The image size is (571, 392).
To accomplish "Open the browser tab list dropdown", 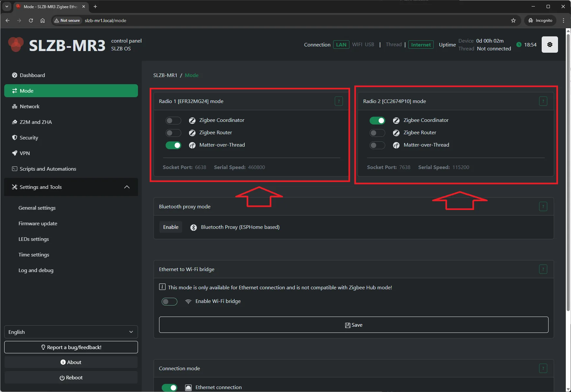I will (7, 7).
